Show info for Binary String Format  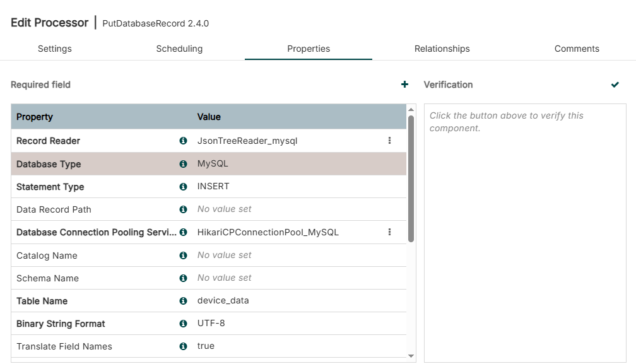[183, 324]
